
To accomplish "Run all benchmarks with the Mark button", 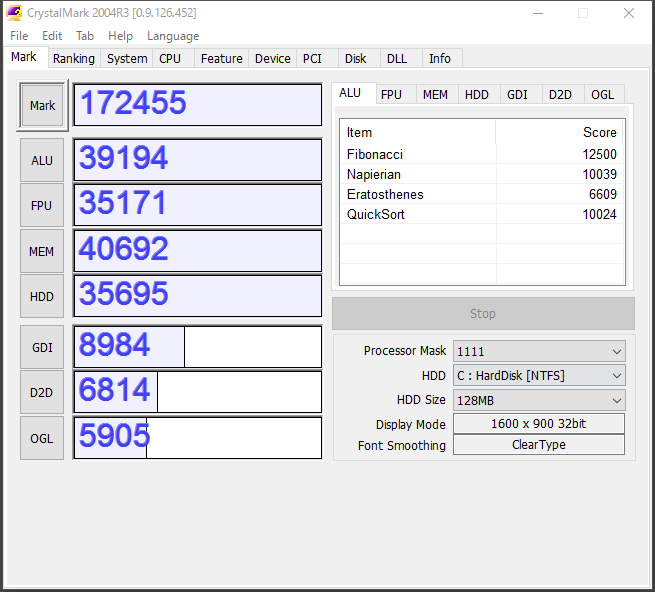I will click(x=42, y=105).
